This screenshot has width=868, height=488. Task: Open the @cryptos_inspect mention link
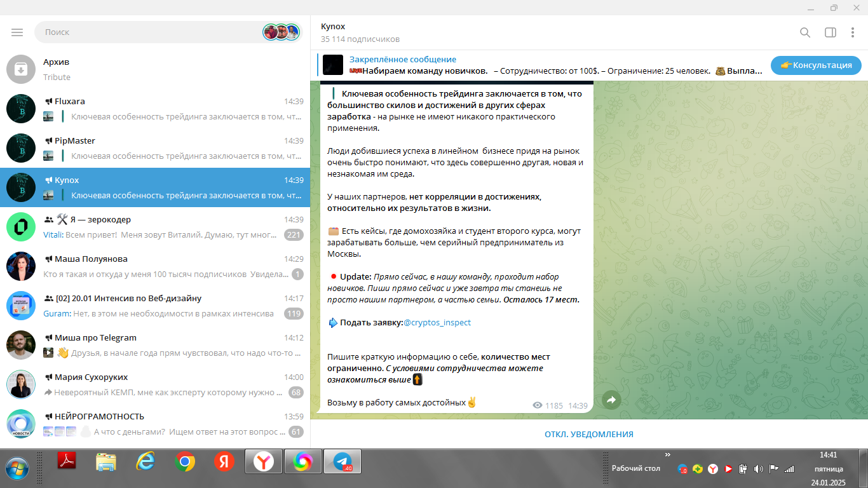click(x=437, y=323)
